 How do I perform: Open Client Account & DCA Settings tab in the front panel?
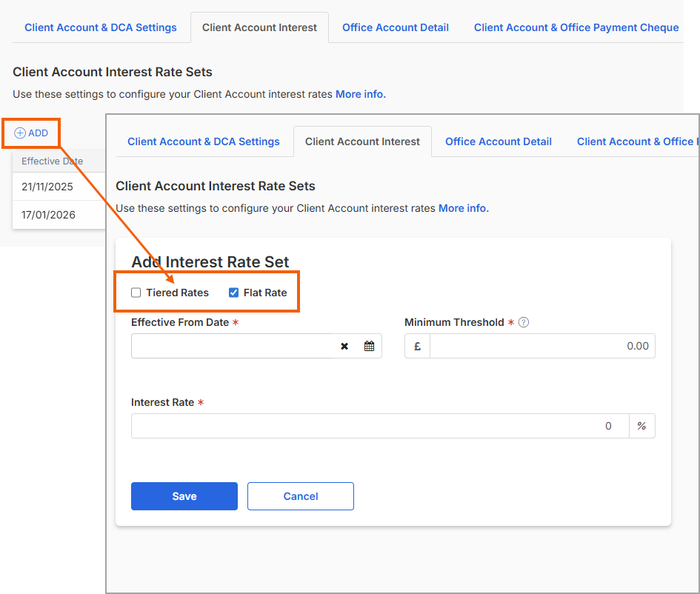[x=204, y=141]
